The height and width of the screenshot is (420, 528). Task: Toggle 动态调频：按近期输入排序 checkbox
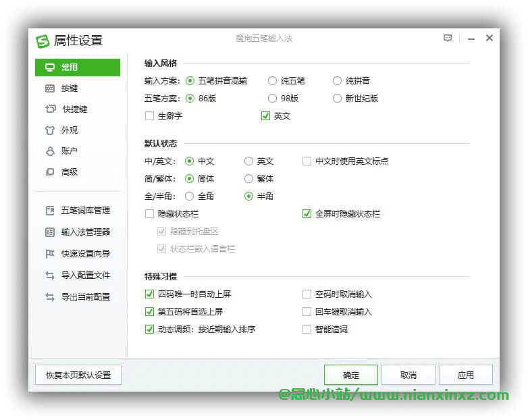149,329
